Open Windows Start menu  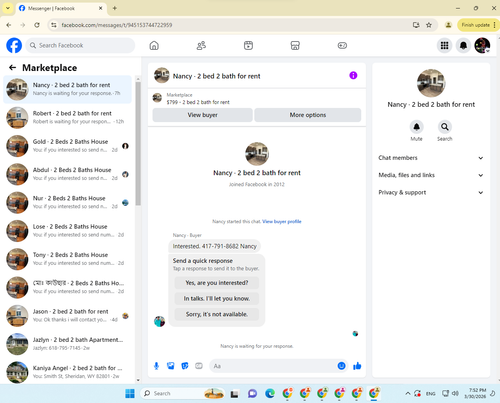[130, 394]
